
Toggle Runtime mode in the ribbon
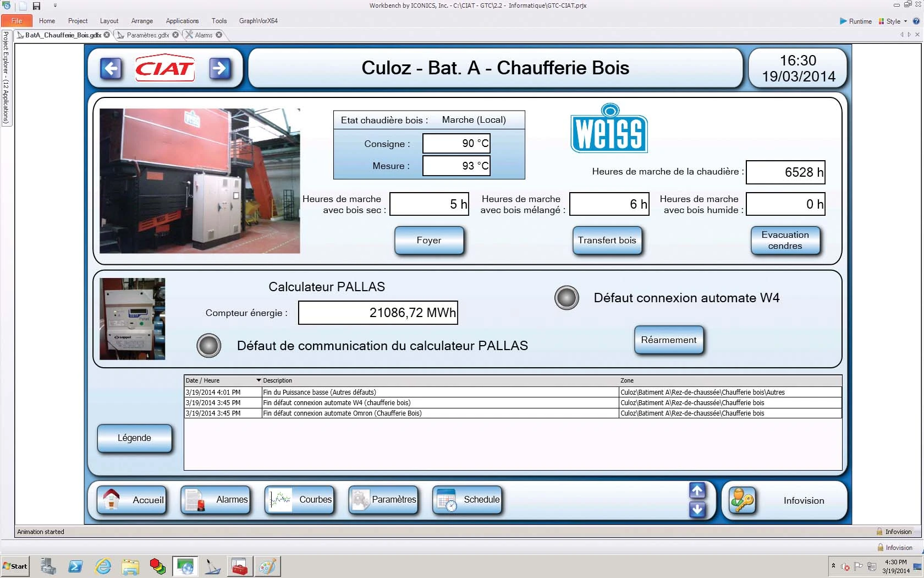click(855, 21)
